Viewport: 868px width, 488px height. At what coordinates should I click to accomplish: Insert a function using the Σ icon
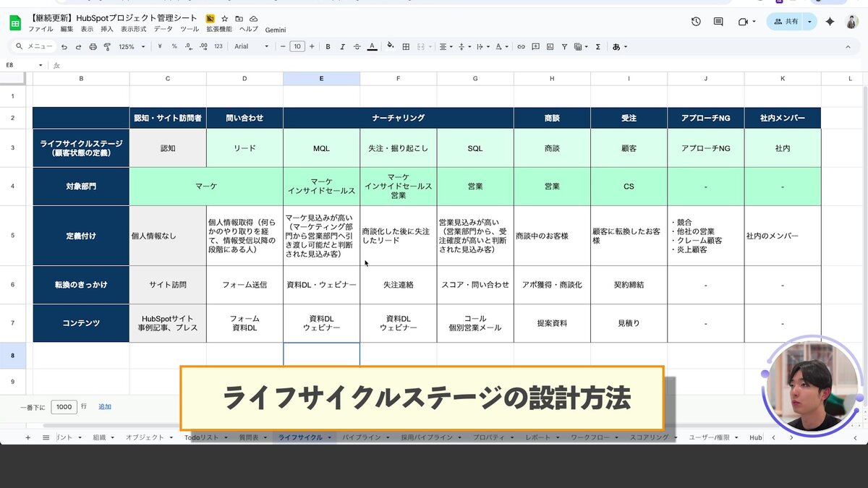(597, 46)
